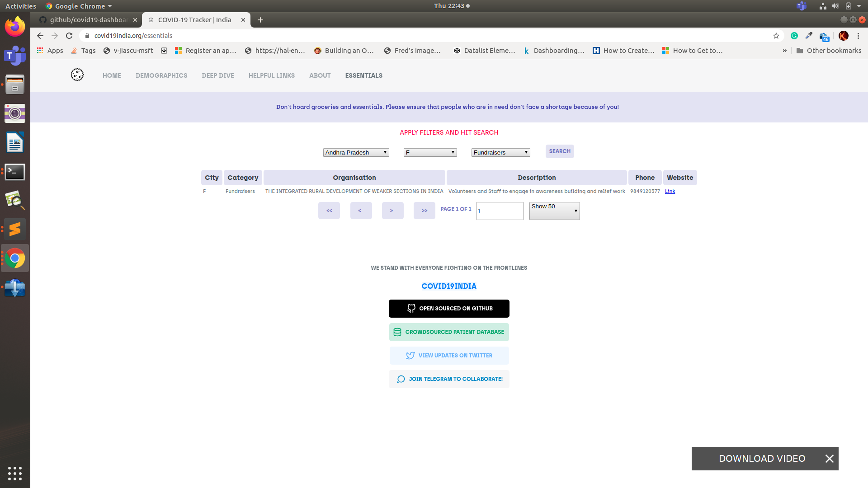868x488 pixels.
Task: Open the Files manager dock icon
Action: 15,84
